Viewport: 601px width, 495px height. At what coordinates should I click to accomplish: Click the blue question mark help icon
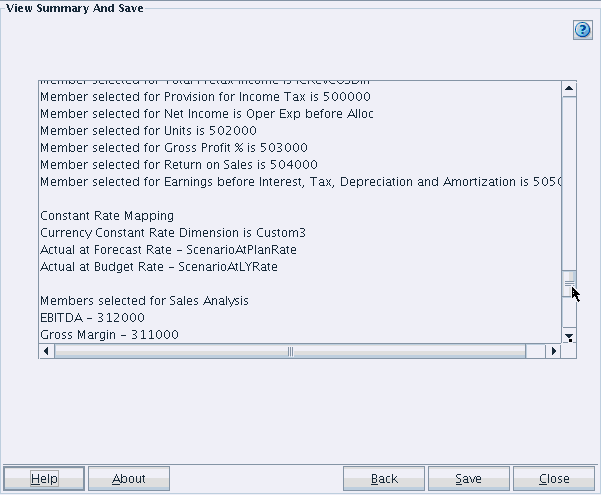coord(583,30)
